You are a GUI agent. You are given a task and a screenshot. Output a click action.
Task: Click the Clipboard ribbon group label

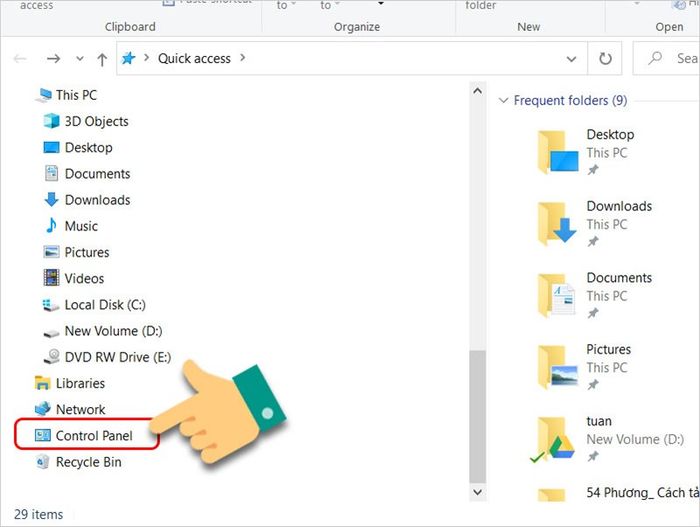pyautogui.click(x=130, y=27)
